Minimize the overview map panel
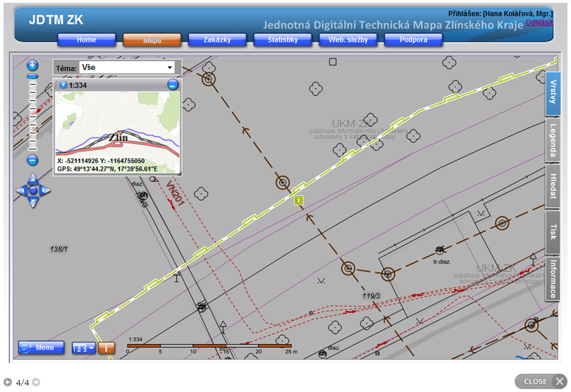Screen dimensions: 571x392 (x=173, y=85)
